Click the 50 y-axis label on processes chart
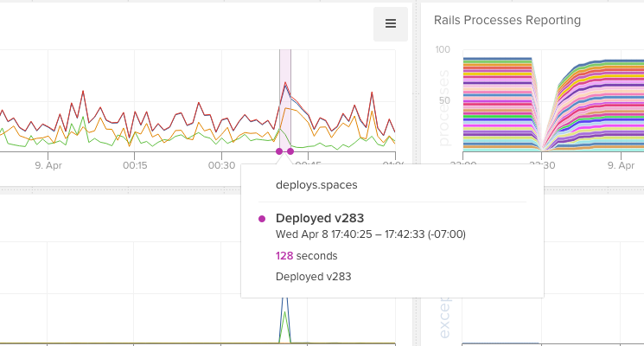This screenshot has height=346, width=644. (x=445, y=102)
